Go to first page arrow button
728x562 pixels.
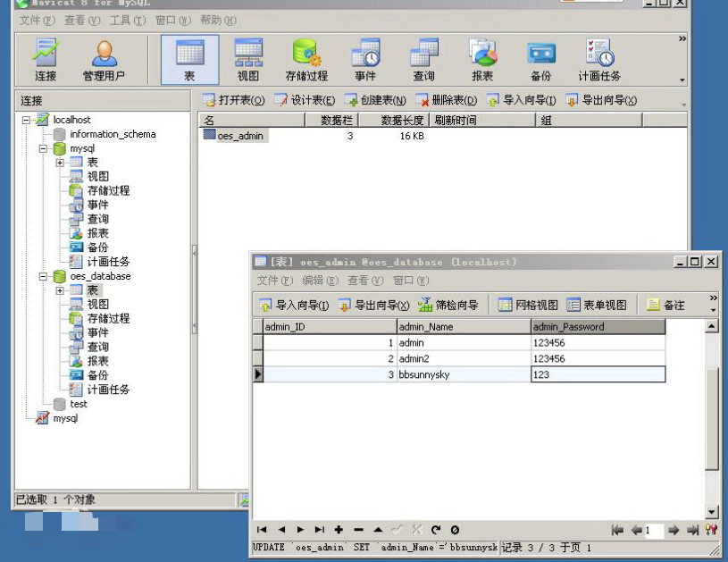click(617, 530)
